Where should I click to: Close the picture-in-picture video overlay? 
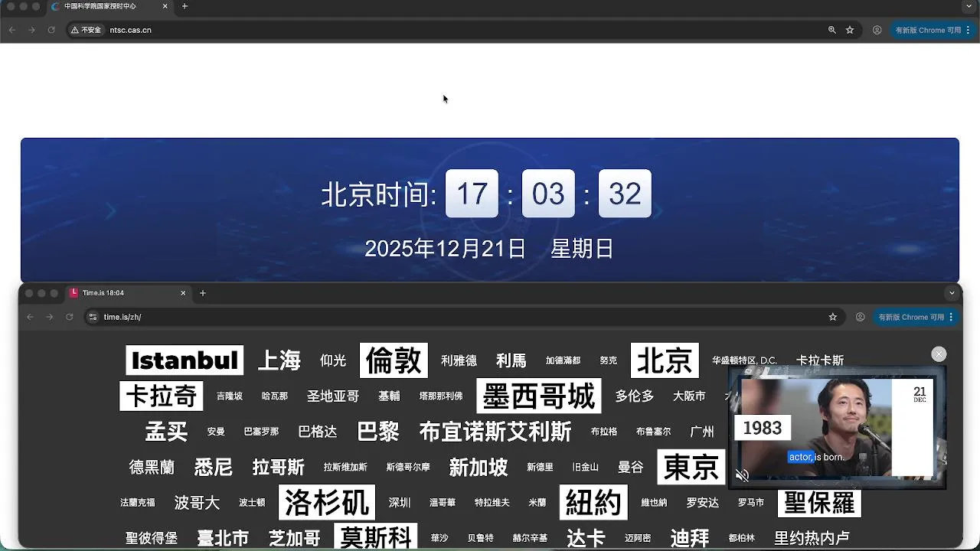click(x=939, y=354)
